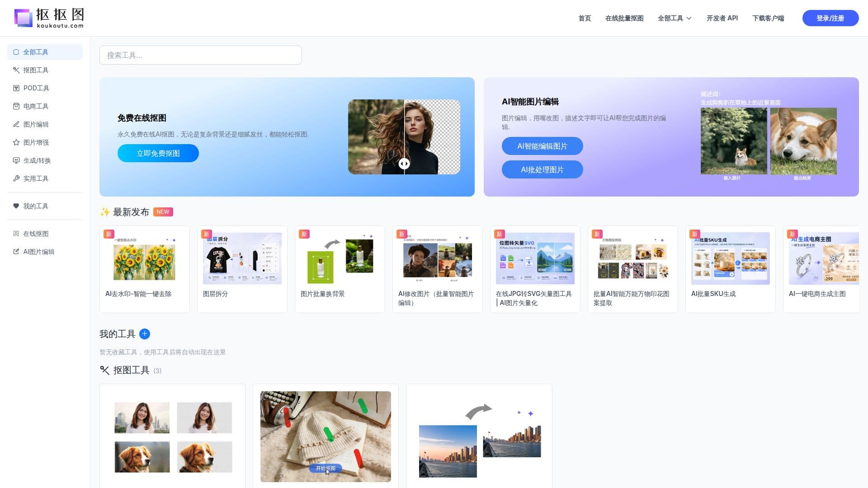868x488 pixels.
Task: Click the AI图片编辑 external link icon
Action: [x=16, y=252]
